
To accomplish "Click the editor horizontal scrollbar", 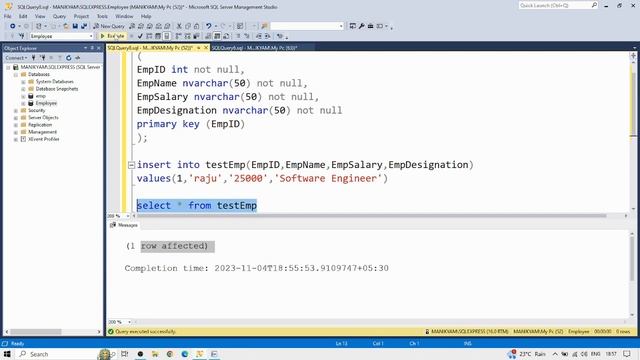I will 371,216.
